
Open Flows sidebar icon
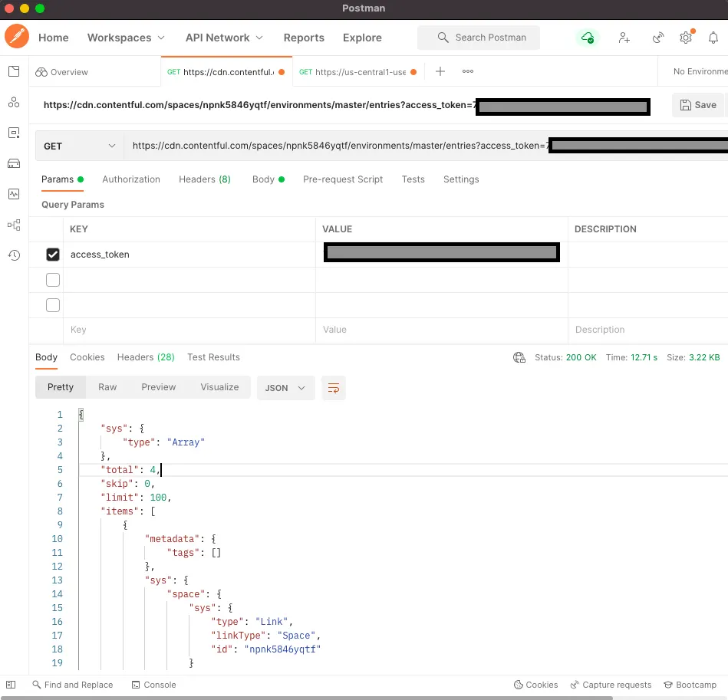pos(14,225)
